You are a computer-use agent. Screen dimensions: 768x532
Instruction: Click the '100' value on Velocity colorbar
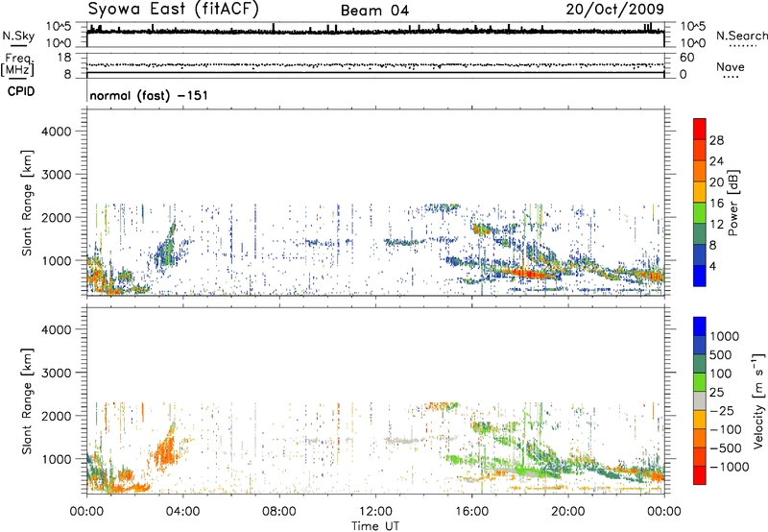pyautogui.click(x=721, y=374)
